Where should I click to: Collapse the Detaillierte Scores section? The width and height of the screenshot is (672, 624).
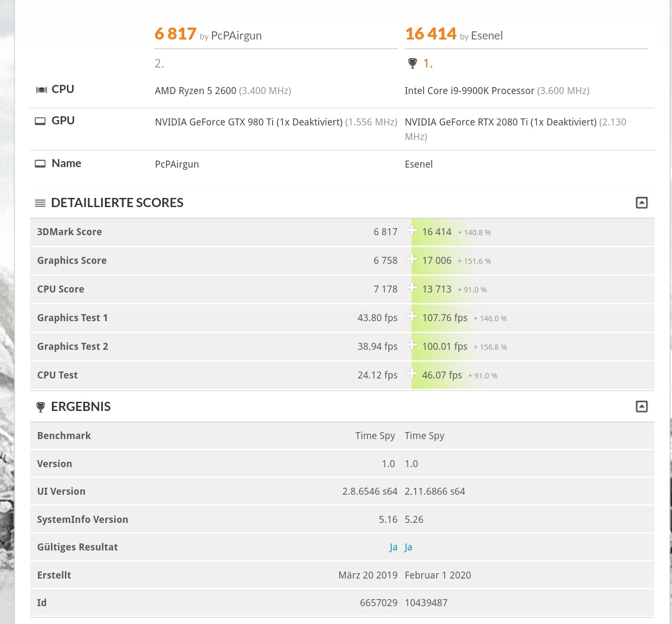[642, 203]
